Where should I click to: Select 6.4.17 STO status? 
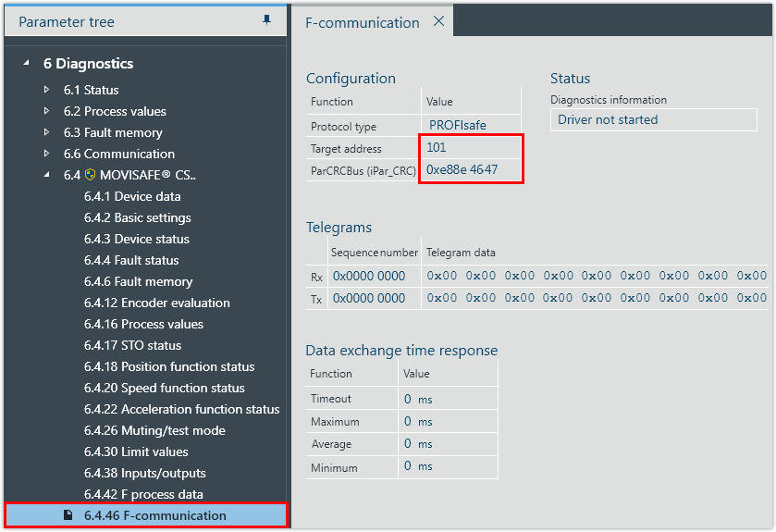tap(132, 345)
